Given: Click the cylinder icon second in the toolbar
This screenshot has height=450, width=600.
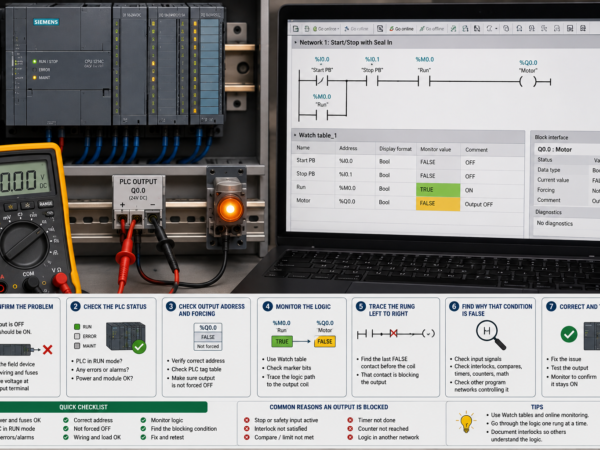Looking at the screenshot, I should coord(307,29).
